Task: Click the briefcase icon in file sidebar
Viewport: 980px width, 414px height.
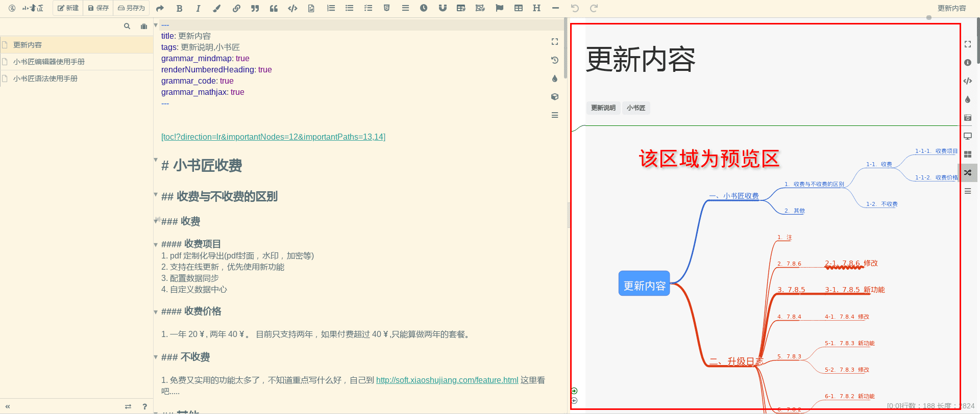Action: tap(144, 26)
